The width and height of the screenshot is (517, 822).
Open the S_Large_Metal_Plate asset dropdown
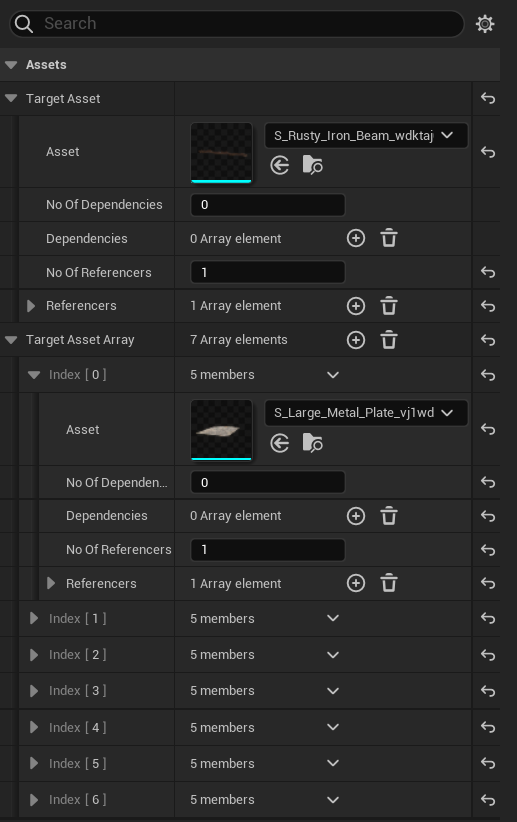click(365, 413)
